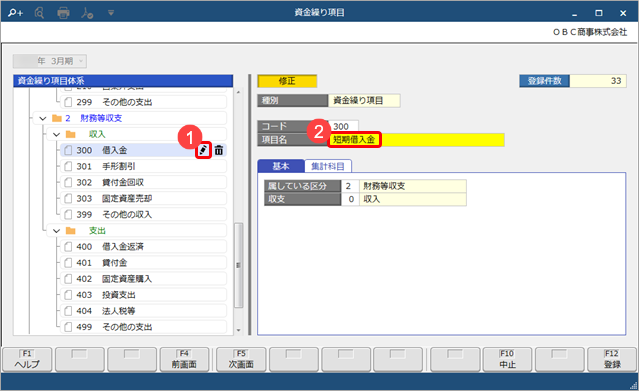Viewport: 639px width, 391px height.
Task: Click the ＯＢＣ商事株式会社 company name
Action: coord(590,32)
